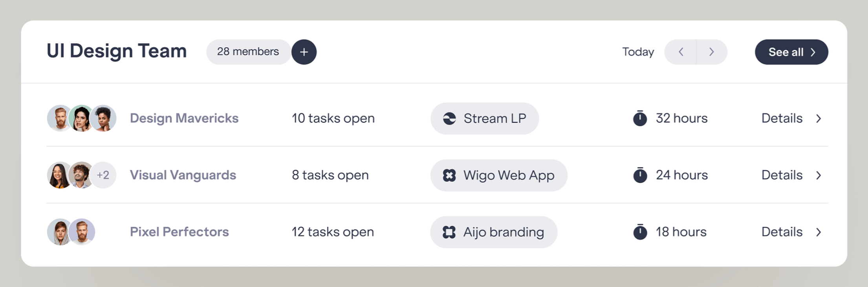Expand Design Mavericks row using its chevron
The width and height of the screenshot is (868, 287).
[819, 118]
